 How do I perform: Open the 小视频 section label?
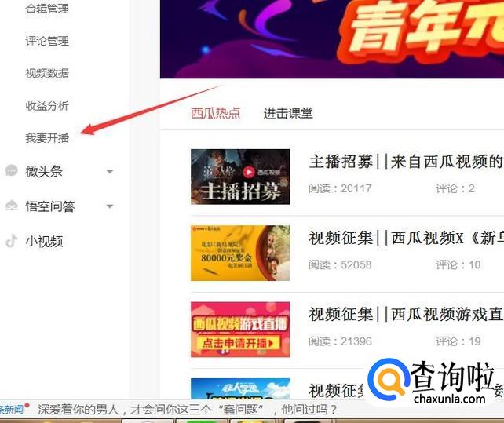click(44, 242)
